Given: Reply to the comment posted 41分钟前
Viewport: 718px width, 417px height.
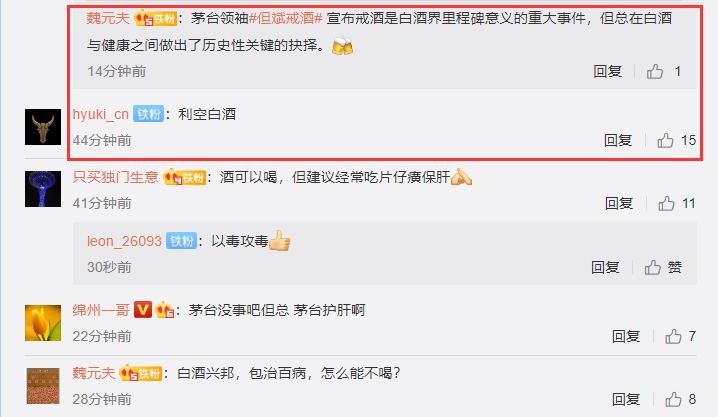Looking at the screenshot, I should pyautogui.click(x=619, y=203).
